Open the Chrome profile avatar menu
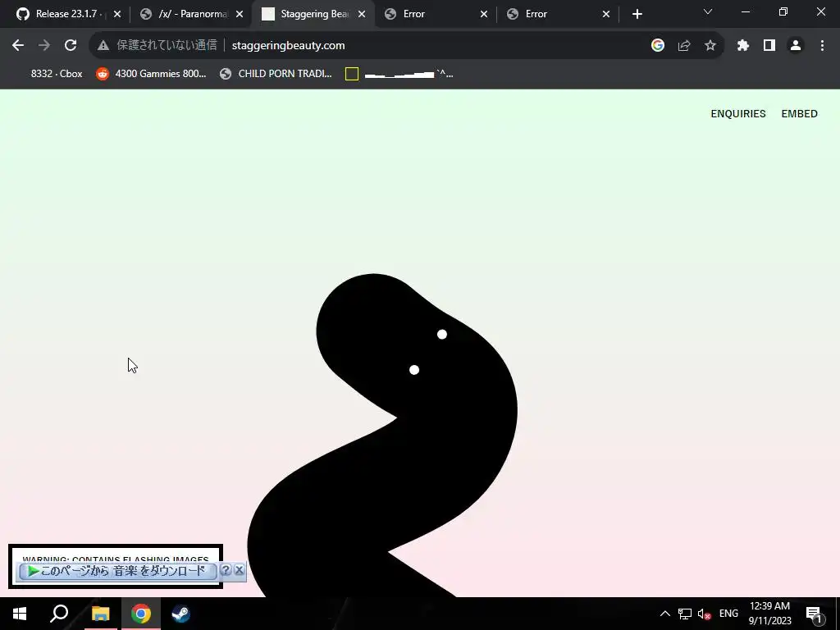Image resolution: width=840 pixels, height=630 pixels. click(796, 46)
